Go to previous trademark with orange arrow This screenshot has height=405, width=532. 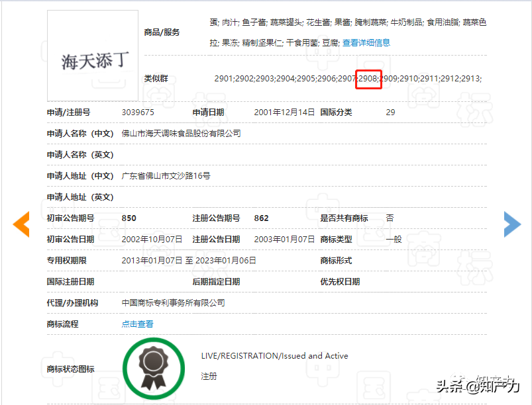click(x=21, y=224)
